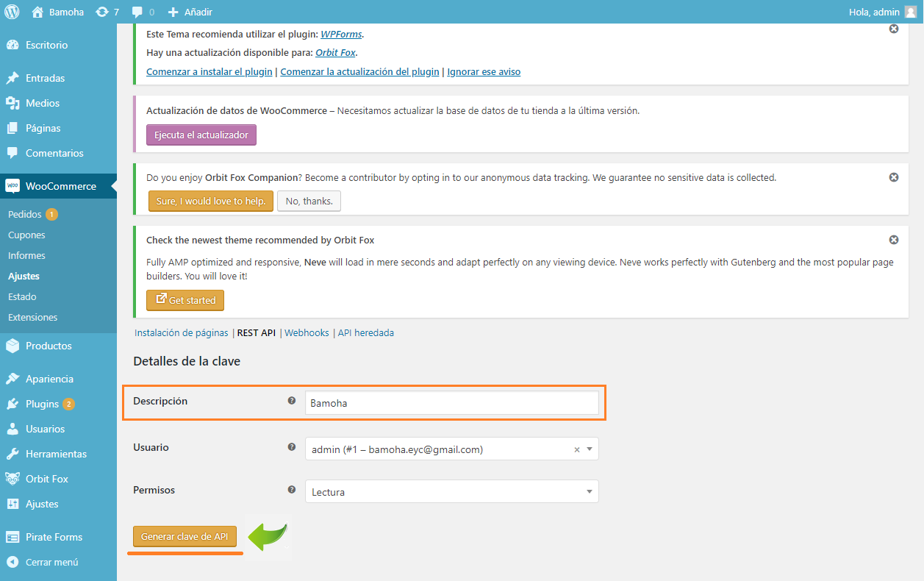Click the Ejecuta el actualizador button
Image resolution: width=924 pixels, height=581 pixels.
[x=201, y=135]
